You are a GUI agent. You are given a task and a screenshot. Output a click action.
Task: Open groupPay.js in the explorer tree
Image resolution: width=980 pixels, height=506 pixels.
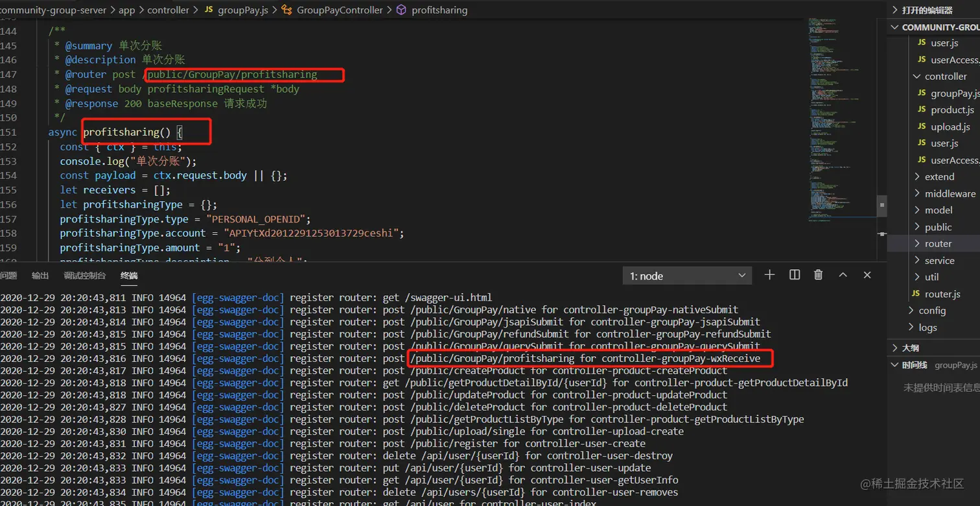[x=955, y=93]
